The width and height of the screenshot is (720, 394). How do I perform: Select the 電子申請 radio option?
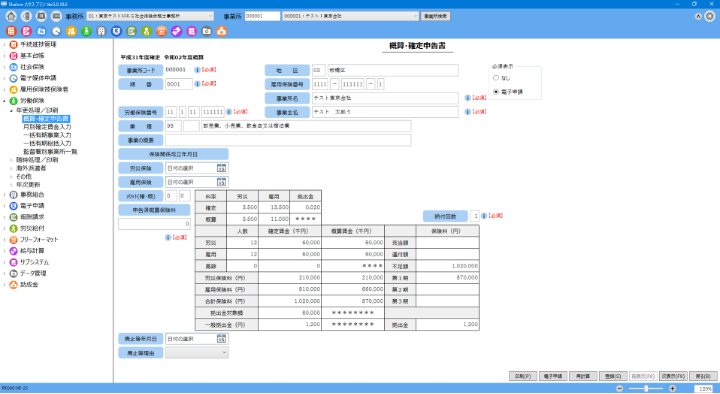point(496,92)
